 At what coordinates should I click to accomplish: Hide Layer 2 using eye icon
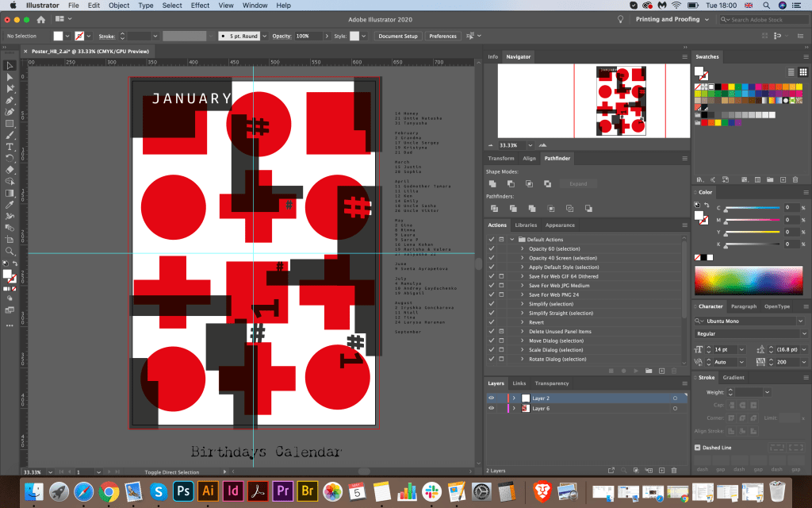click(x=491, y=398)
